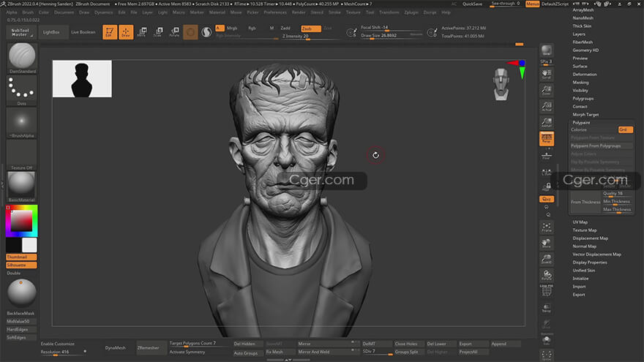The height and width of the screenshot is (362, 644).
Task: Adjust the Draw Size slider
Action: (x=392, y=36)
